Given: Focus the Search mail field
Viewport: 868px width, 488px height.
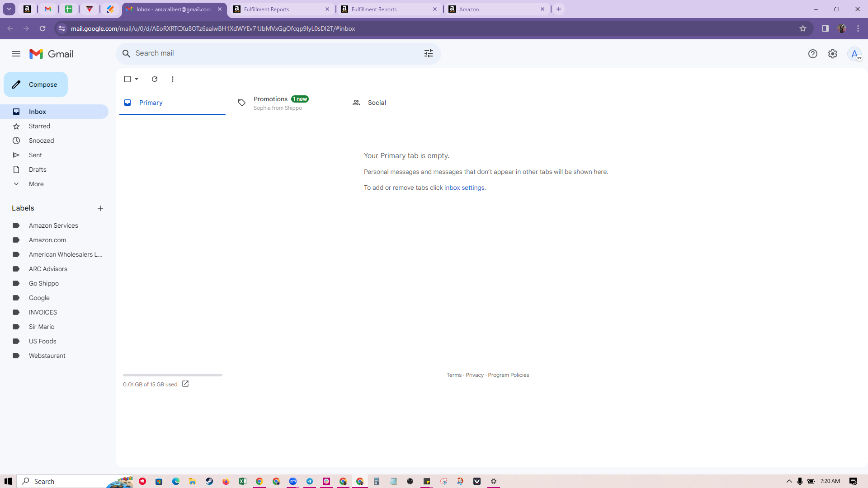Looking at the screenshot, I should tap(278, 53).
